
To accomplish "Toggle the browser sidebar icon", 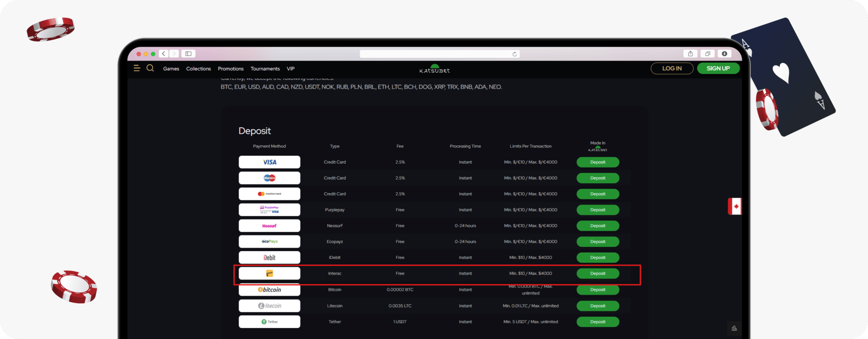I will point(189,54).
